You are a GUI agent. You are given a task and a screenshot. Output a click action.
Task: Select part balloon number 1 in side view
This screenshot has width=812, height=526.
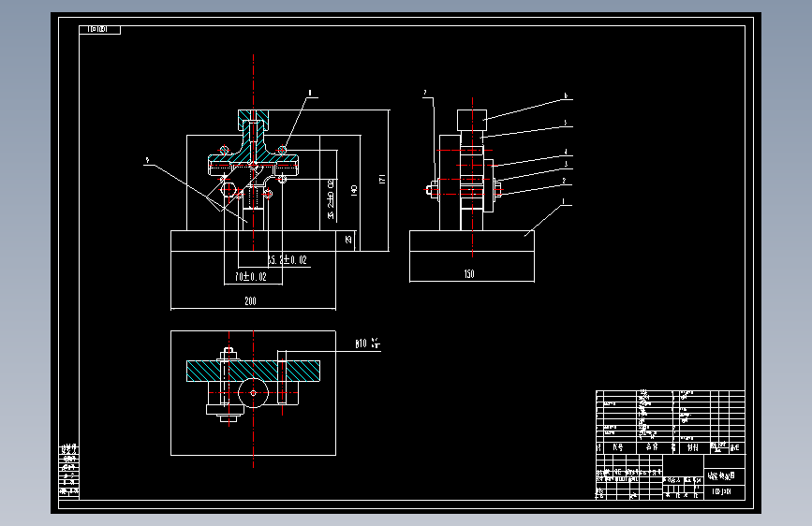point(564,201)
